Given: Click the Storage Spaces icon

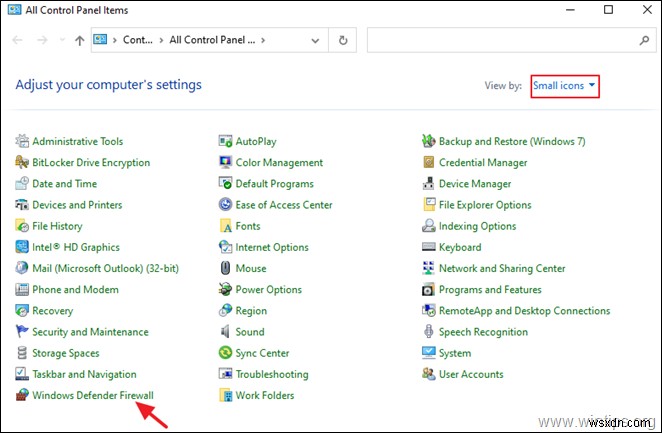Looking at the screenshot, I should (x=22, y=353).
